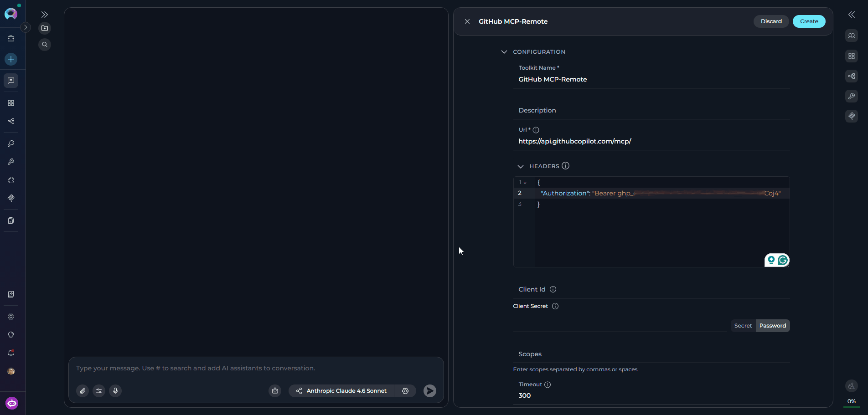This screenshot has width=868, height=415.
Task: Switch Client Secret type to Password
Action: coord(773,326)
